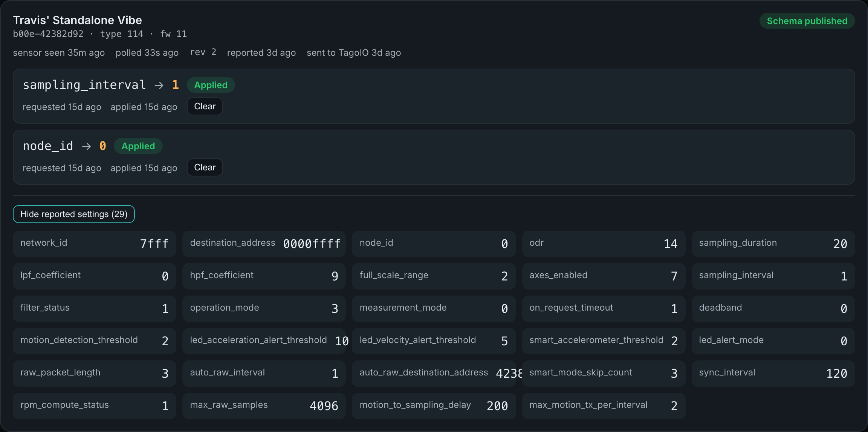Viewport: 868px width, 432px height.
Task: Select the axes_enabled 7 tile
Action: (x=604, y=276)
